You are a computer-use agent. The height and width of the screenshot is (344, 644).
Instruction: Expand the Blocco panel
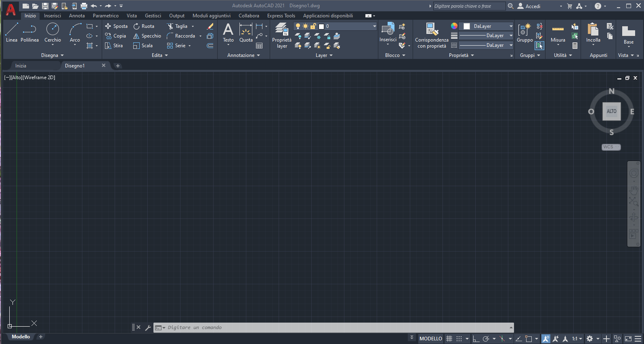click(395, 55)
